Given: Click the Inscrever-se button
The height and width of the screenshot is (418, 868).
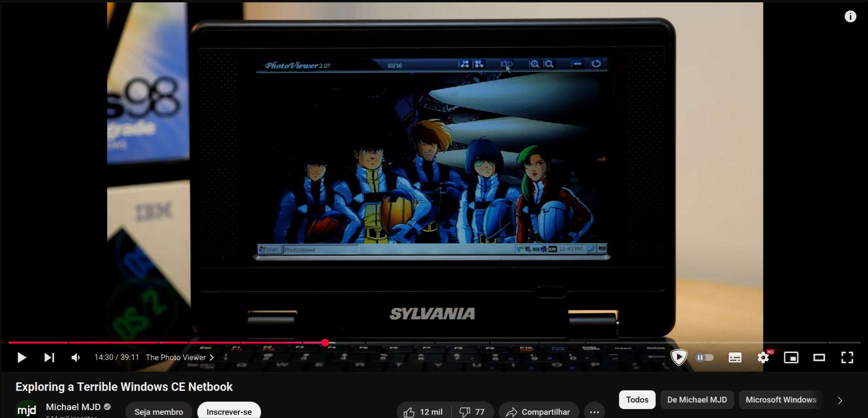Looking at the screenshot, I should pyautogui.click(x=229, y=411).
